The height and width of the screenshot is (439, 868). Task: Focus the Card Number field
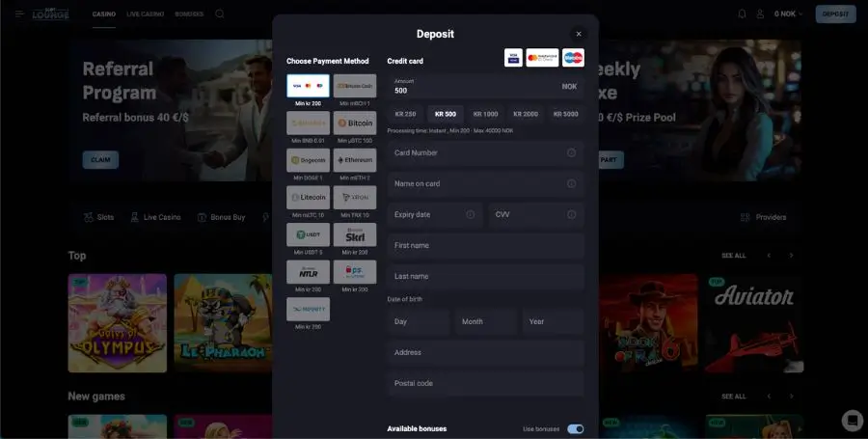[485, 152]
